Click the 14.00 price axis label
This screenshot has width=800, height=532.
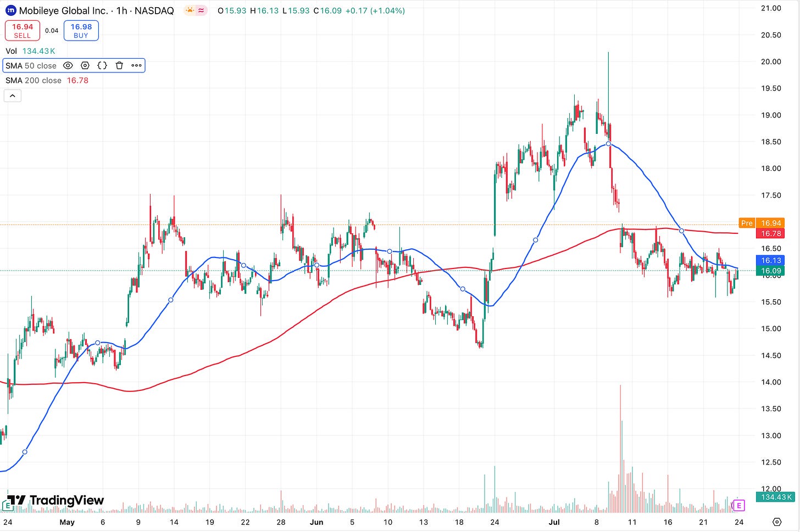771,382
